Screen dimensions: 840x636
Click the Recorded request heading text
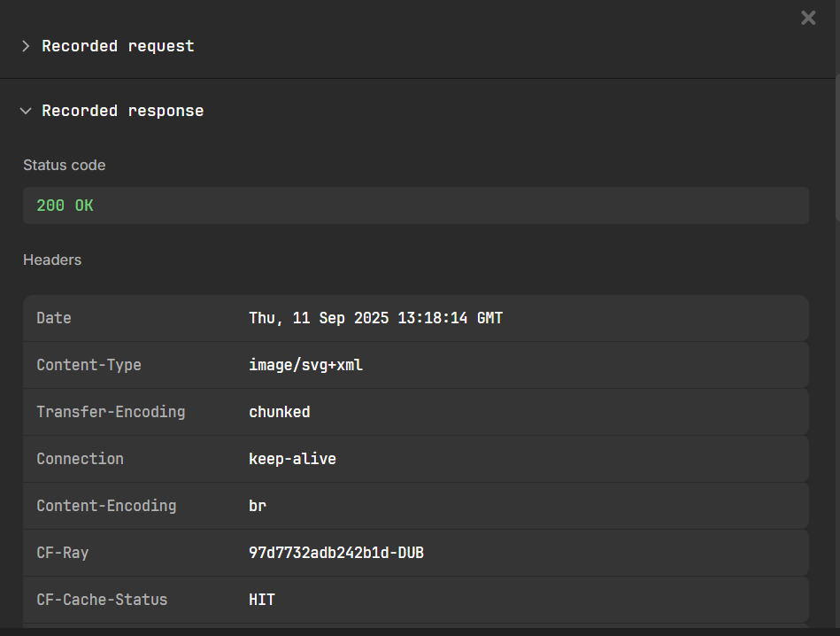click(118, 46)
